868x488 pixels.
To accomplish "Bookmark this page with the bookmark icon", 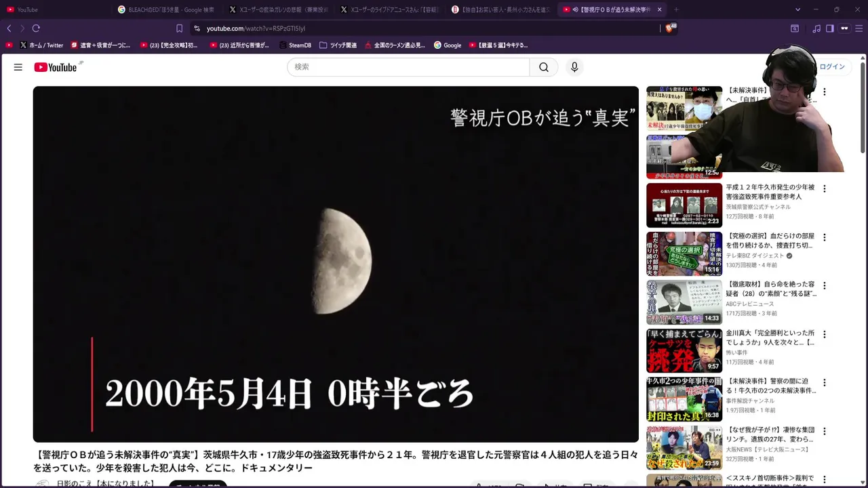I will click(x=179, y=28).
